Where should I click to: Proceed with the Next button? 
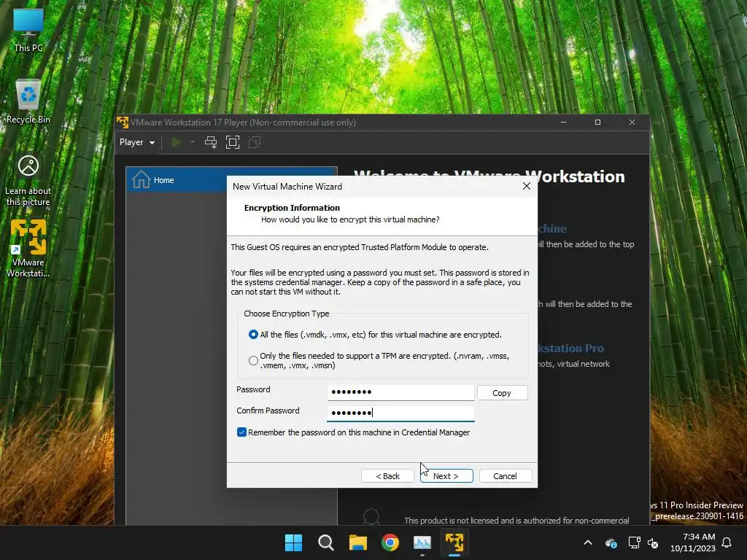tap(446, 475)
